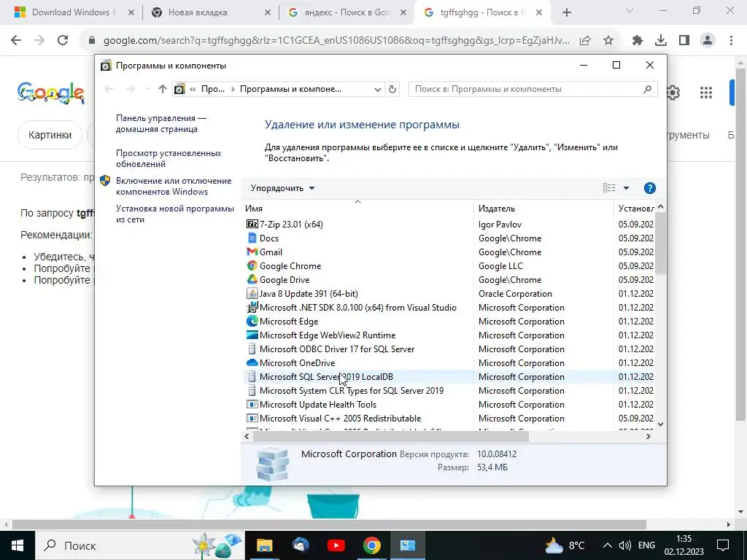Change the list view layout button
747x560 pixels.
609,188
